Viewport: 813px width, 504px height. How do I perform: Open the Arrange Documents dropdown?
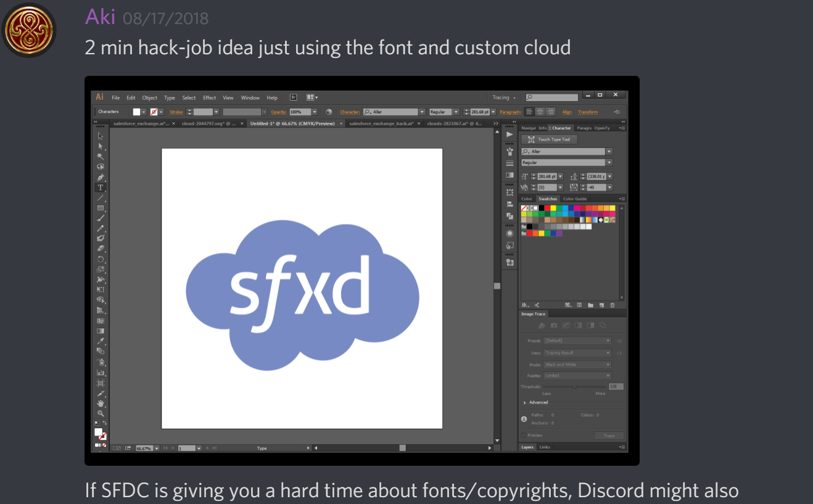coord(312,97)
